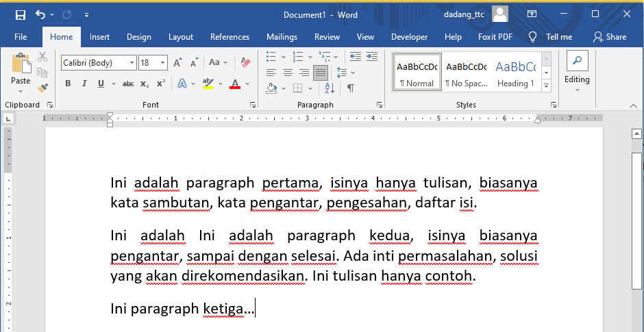This screenshot has width=644, height=332.
Task: Apply the Heading 1 style
Action: click(516, 73)
